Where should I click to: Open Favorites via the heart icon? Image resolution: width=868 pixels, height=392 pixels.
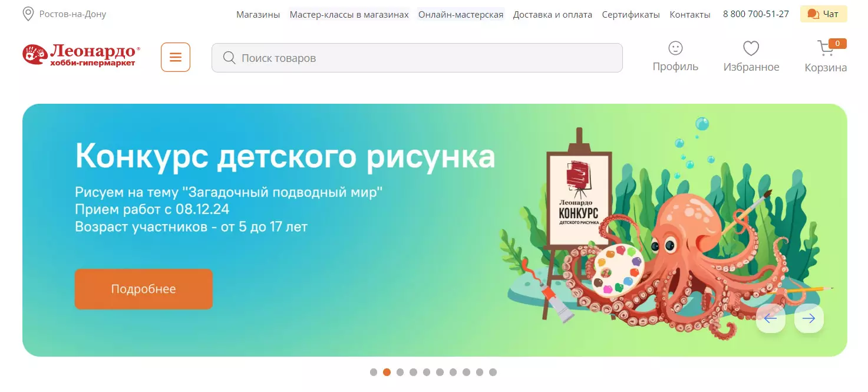point(751,48)
